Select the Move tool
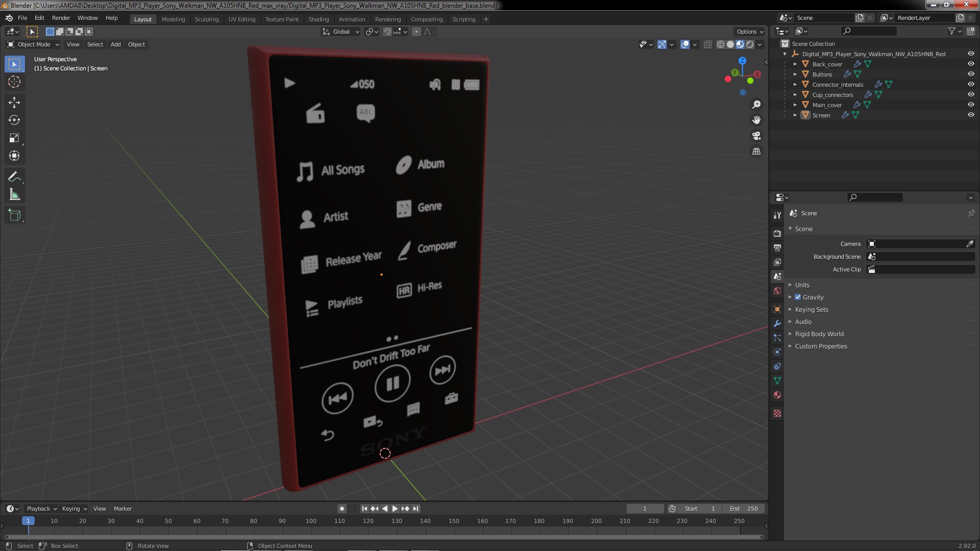This screenshot has height=551, width=980. 14,103
